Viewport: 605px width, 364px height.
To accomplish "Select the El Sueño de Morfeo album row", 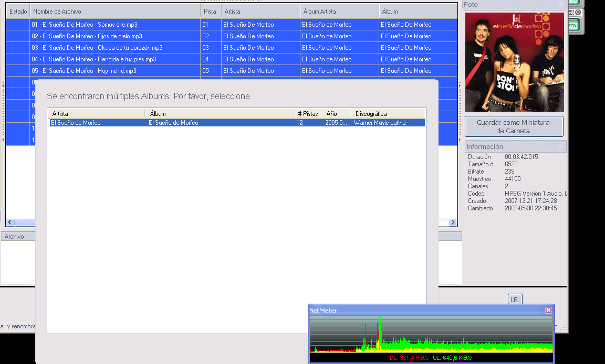I will click(237, 123).
